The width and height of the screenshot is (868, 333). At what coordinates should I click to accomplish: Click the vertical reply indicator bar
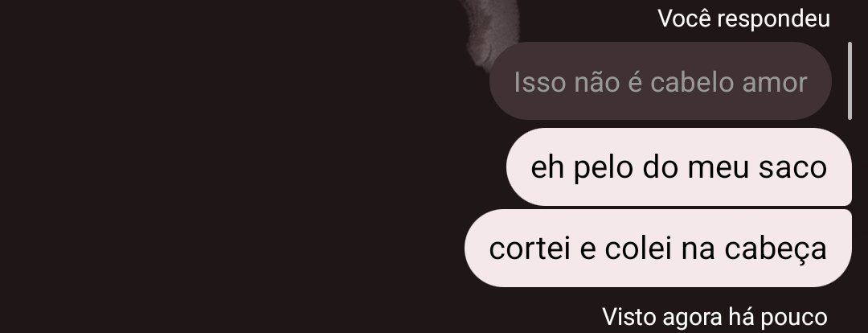click(850, 81)
